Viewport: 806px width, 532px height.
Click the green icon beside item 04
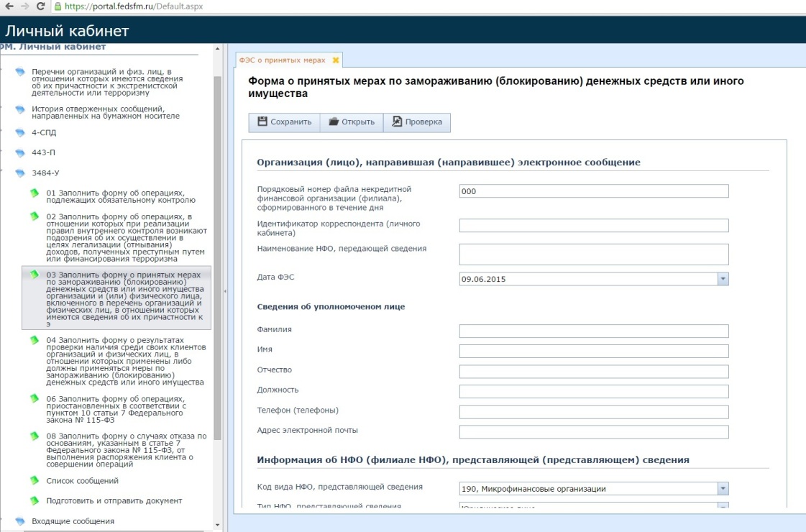(x=35, y=340)
